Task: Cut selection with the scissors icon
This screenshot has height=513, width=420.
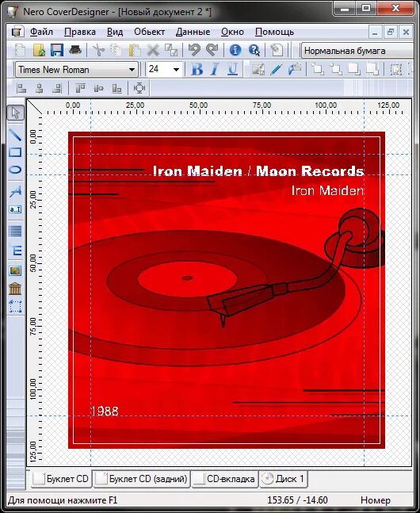Action: 98,51
